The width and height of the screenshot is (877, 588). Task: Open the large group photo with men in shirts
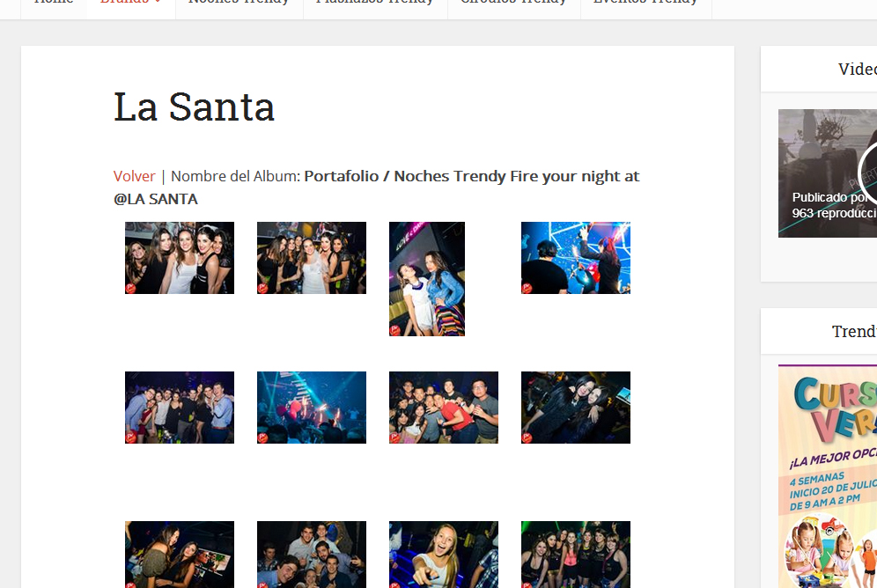coord(180,408)
